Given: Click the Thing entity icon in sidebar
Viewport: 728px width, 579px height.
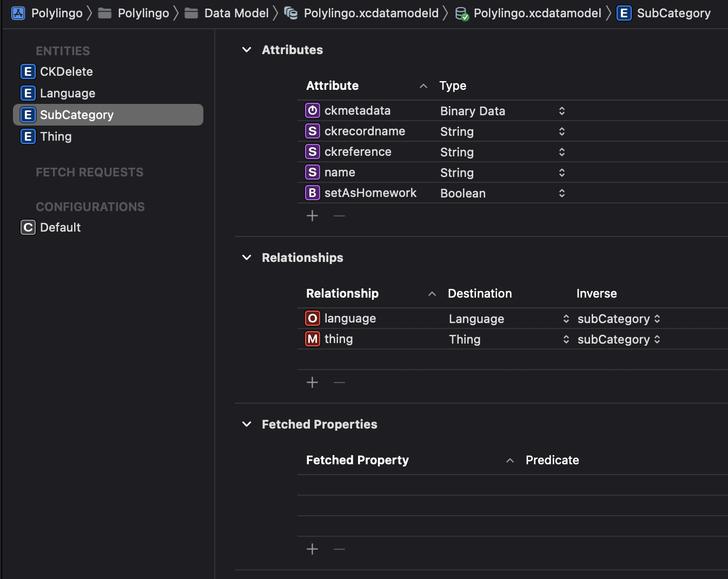Looking at the screenshot, I should [28, 136].
